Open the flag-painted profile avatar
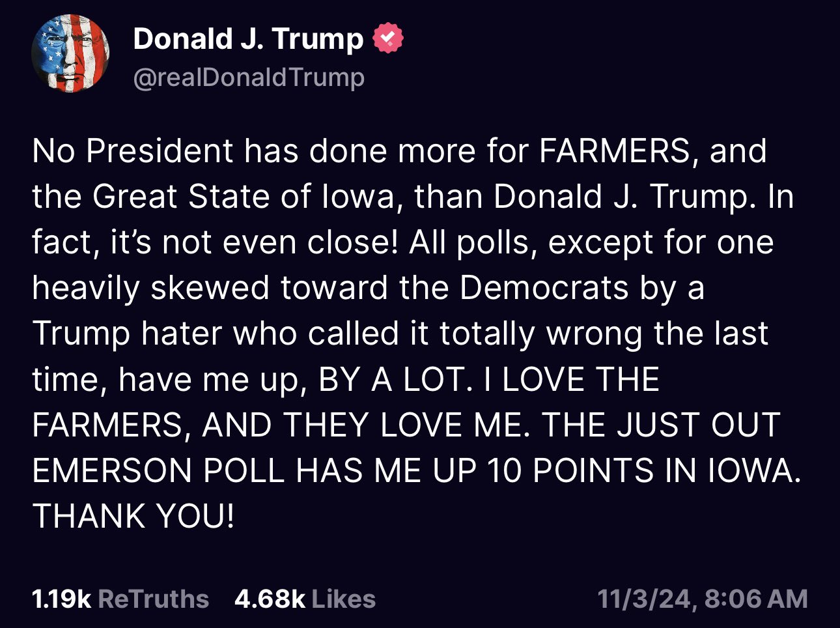 [70, 53]
